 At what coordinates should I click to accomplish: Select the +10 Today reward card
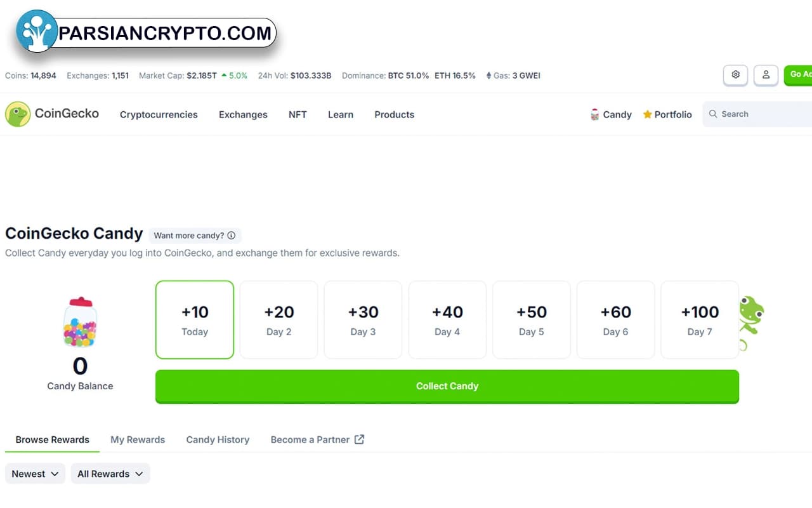[195, 320]
